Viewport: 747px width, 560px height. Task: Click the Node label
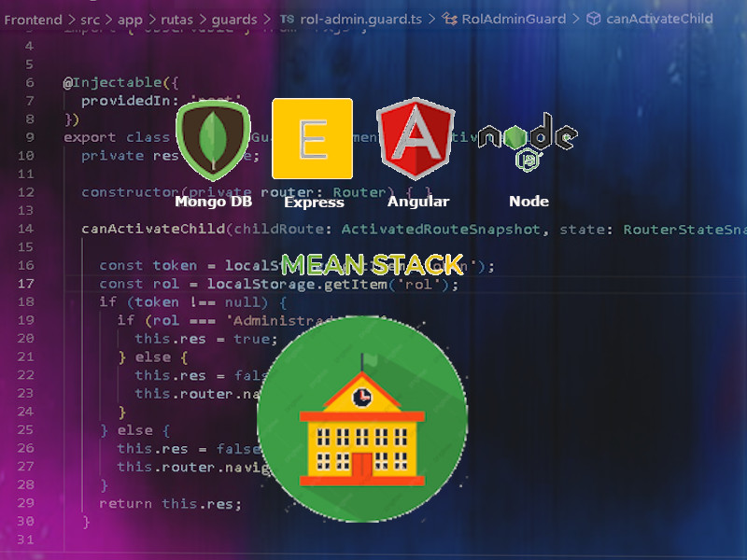tap(529, 202)
